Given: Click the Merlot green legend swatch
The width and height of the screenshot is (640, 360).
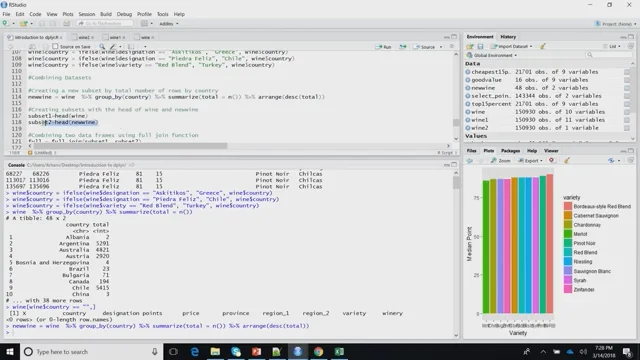Looking at the screenshot, I should pos(568,234).
